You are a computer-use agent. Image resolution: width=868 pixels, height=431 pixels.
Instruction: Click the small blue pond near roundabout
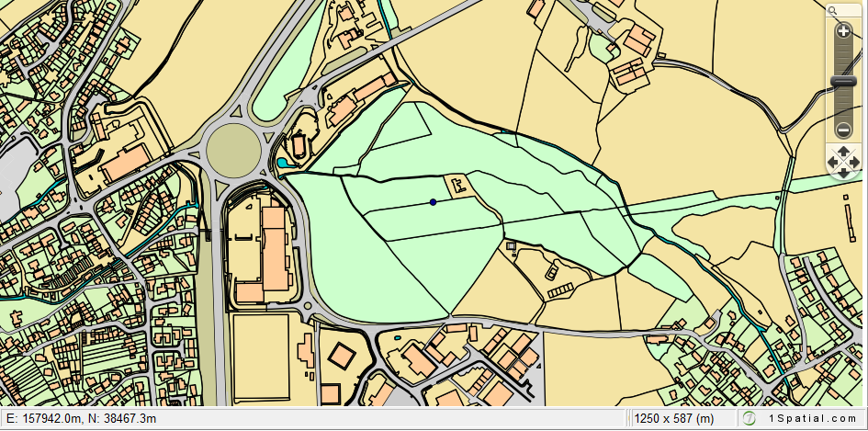click(x=281, y=164)
